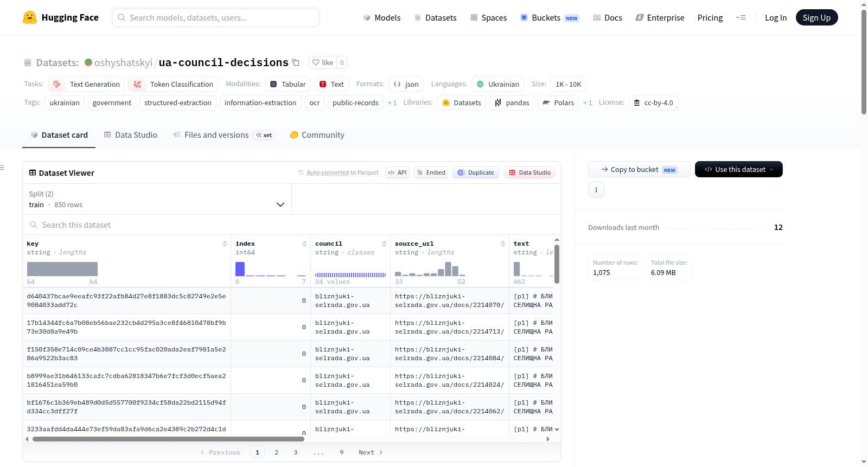Sort by the key column
The height and width of the screenshot is (467, 868).
(225, 244)
